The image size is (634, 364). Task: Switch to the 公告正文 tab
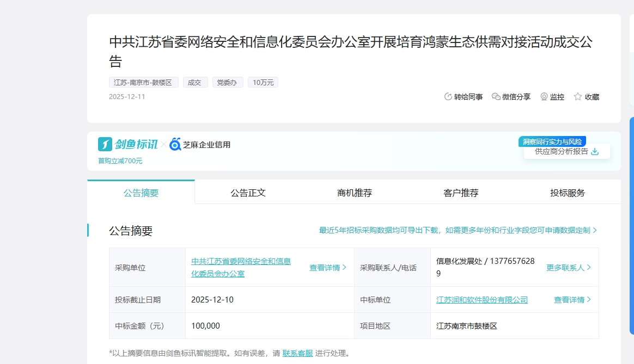248,193
